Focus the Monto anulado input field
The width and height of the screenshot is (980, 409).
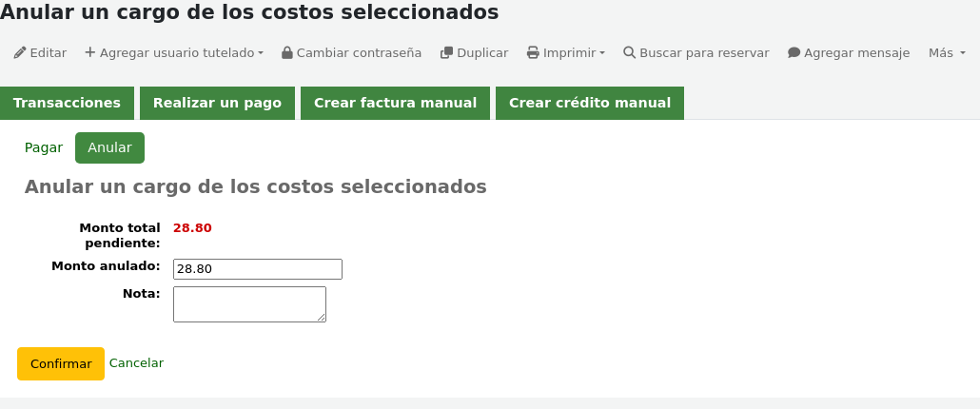(x=258, y=269)
